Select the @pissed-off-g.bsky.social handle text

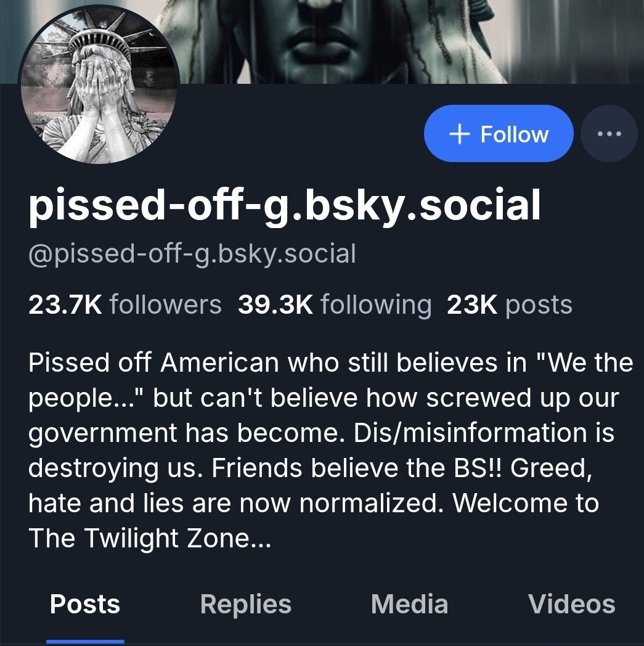[x=192, y=254]
